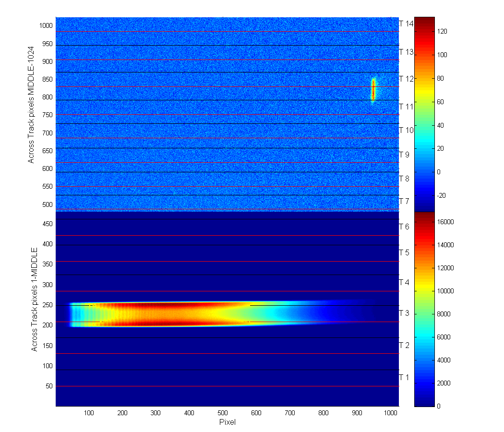Click the '750' tick on upper y-axis
Viewport: 504px width, 432px height.
point(47,115)
